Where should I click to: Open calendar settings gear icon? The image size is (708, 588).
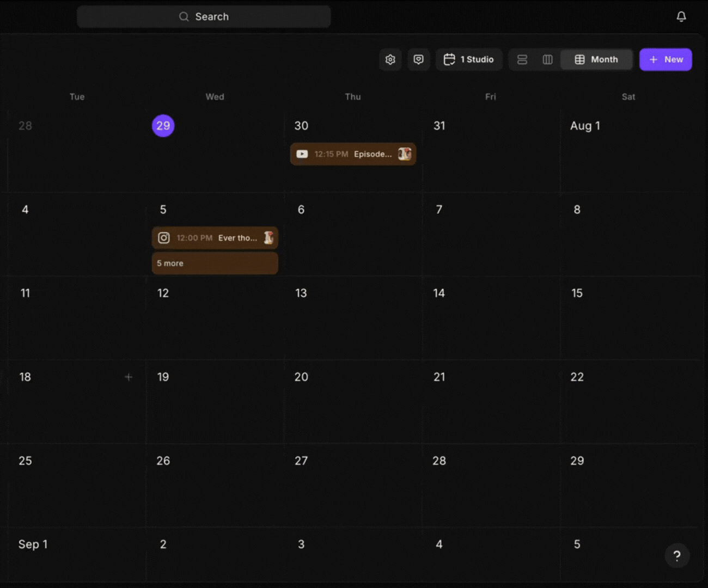(390, 59)
